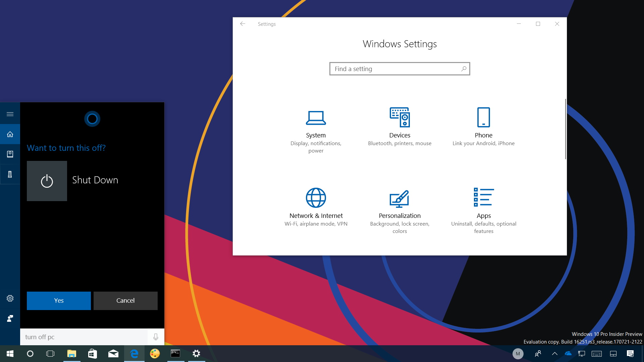Click the 'turn off pc' search box
644x362 pixels.
(84, 337)
